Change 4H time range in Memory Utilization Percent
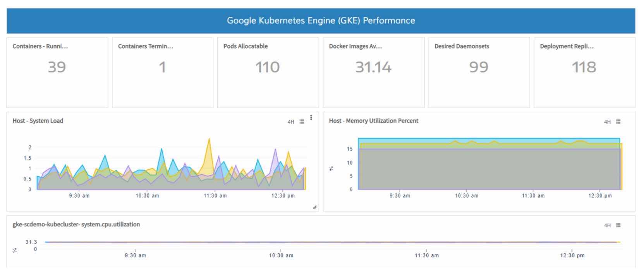Image resolution: width=644 pixels, height=273 pixels. tap(607, 122)
